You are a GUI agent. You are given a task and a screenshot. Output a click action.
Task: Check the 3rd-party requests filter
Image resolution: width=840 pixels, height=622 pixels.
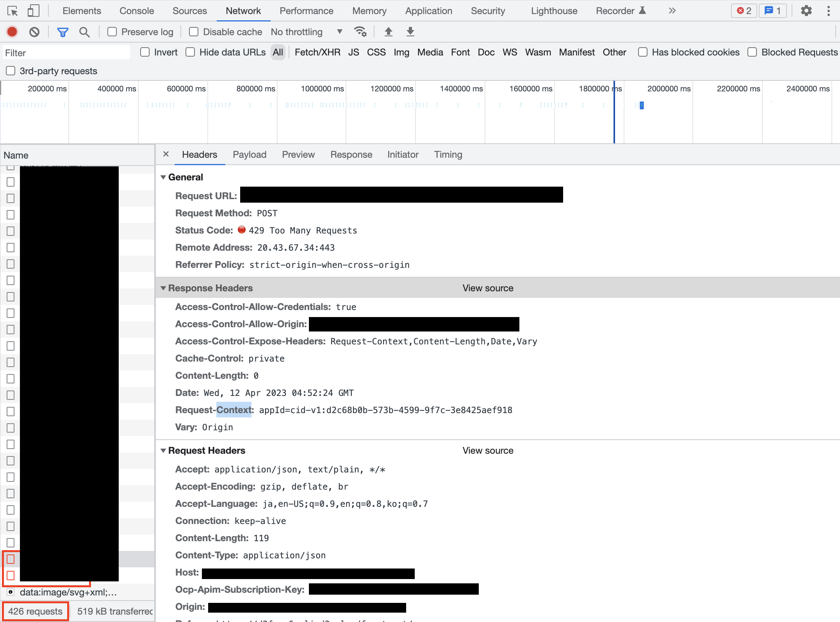(x=10, y=71)
